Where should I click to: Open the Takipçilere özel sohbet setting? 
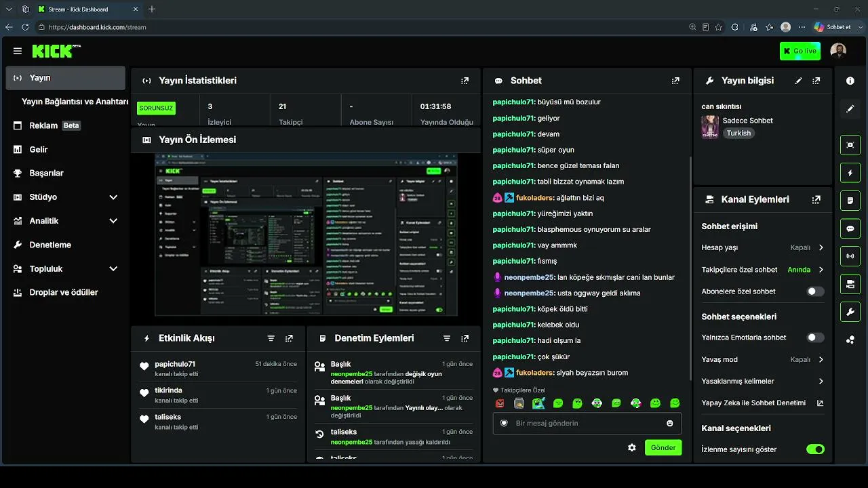click(x=763, y=270)
